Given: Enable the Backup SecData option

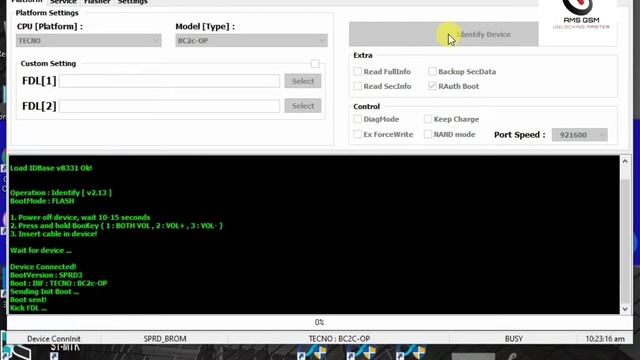Looking at the screenshot, I should tap(432, 71).
